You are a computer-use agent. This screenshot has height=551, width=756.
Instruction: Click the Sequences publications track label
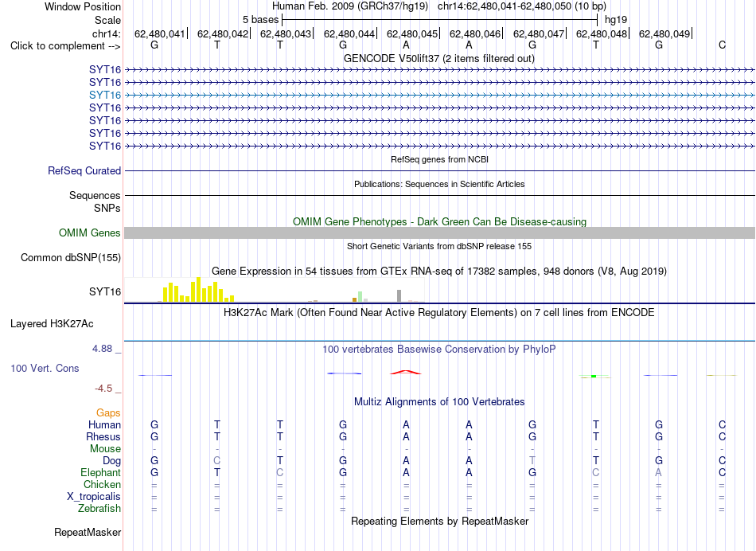pyautogui.click(x=95, y=195)
